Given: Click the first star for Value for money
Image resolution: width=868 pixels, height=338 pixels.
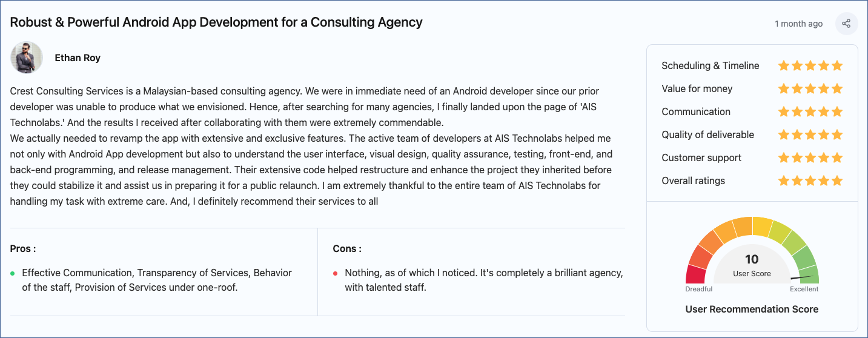Looking at the screenshot, I should (784, 88).
